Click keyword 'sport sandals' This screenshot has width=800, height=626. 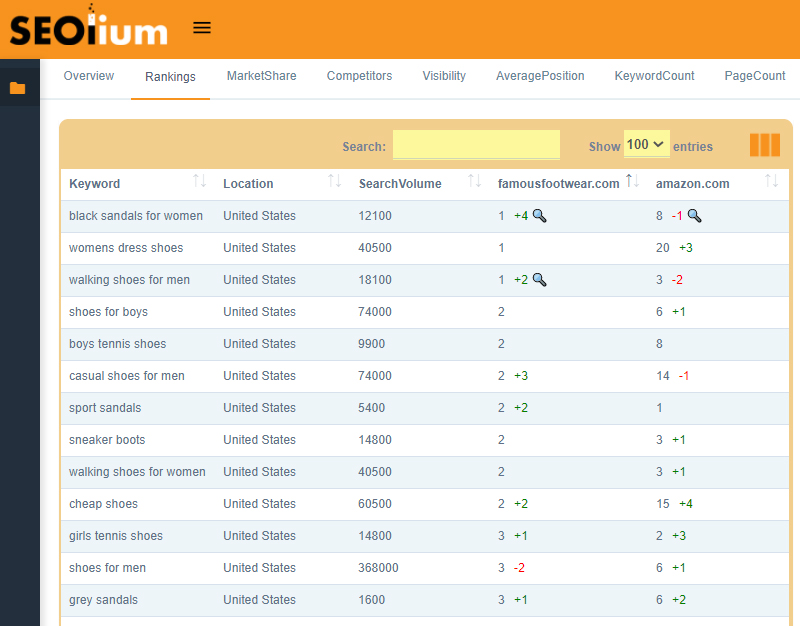point(105,408)
